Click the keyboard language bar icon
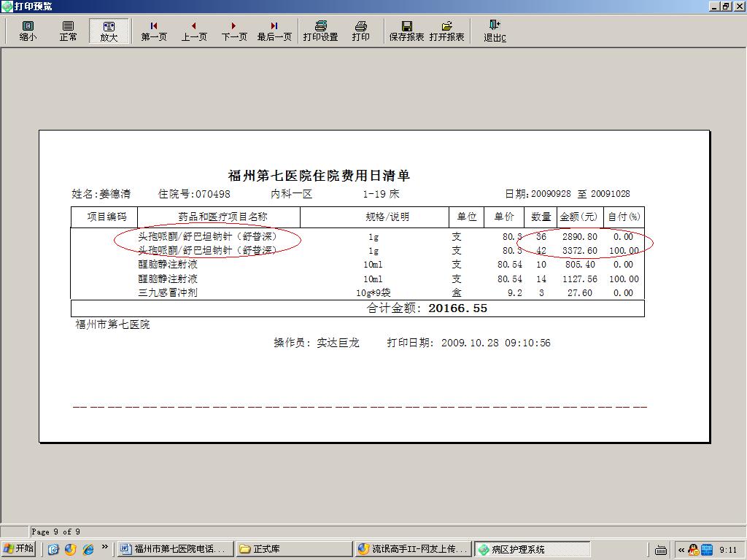This screenshot has width=747, height=560. pyautogui.click(x=660, y=550)
